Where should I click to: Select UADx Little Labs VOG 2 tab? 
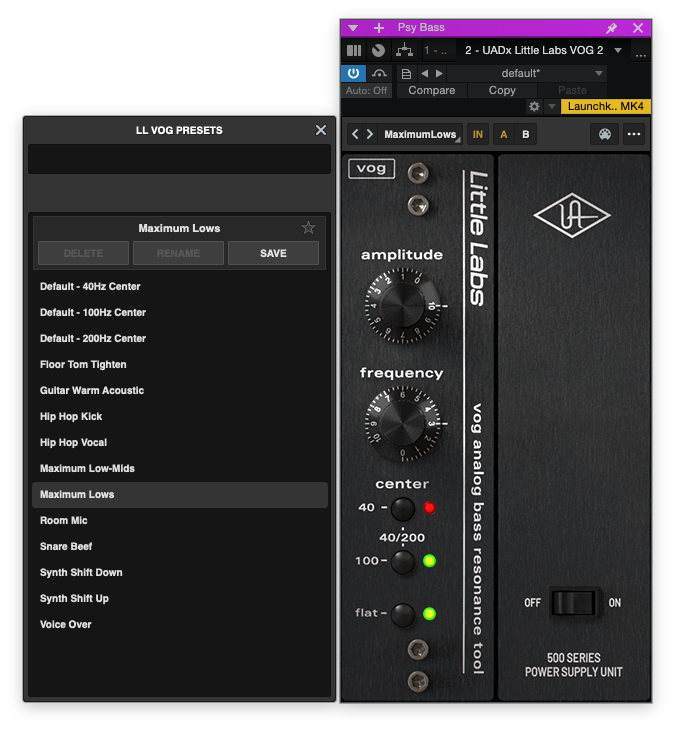[534, 50]
